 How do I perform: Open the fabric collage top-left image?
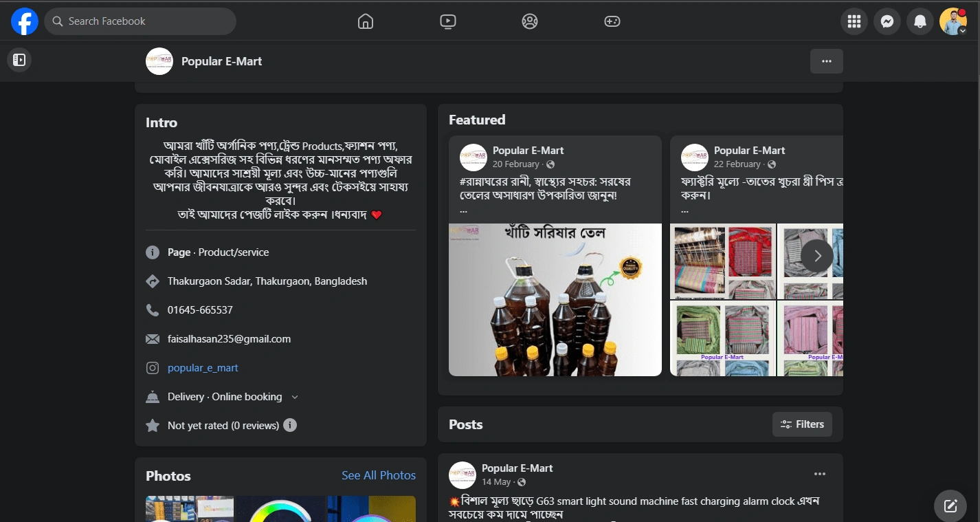(723, 261)
